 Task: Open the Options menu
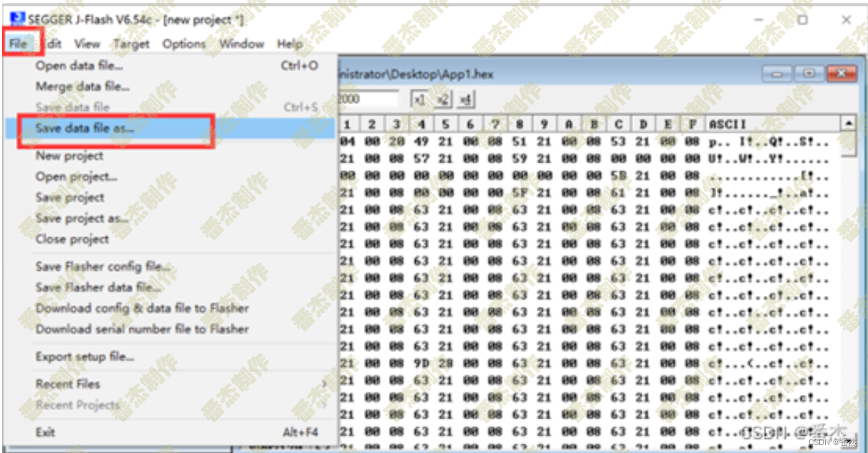pos(183,44)
